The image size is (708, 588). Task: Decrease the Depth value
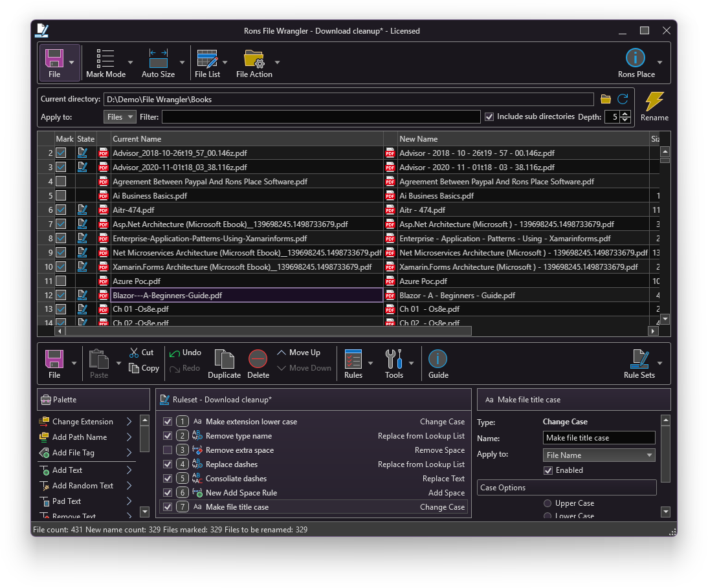(625, 120)
